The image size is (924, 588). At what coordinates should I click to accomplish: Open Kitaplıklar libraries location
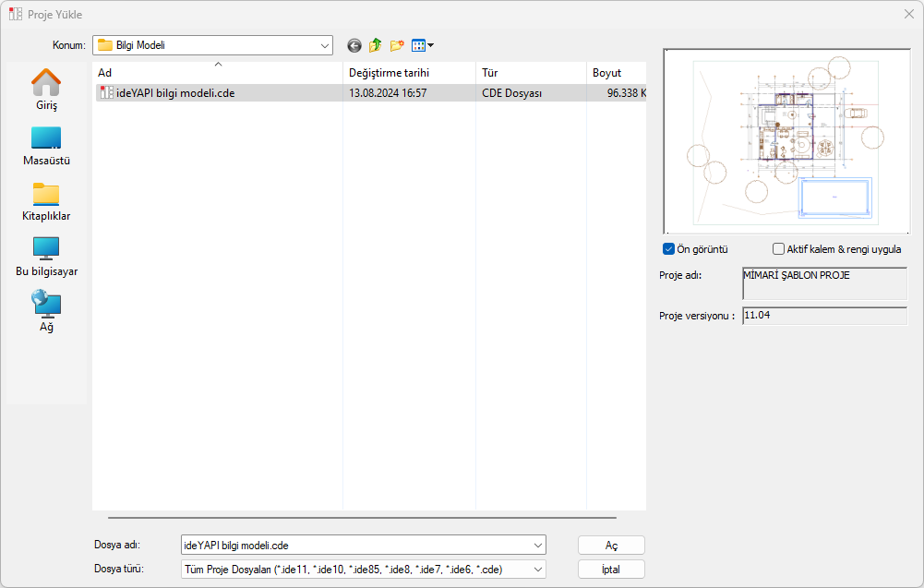pyautogui.click(x=46, y=201)
